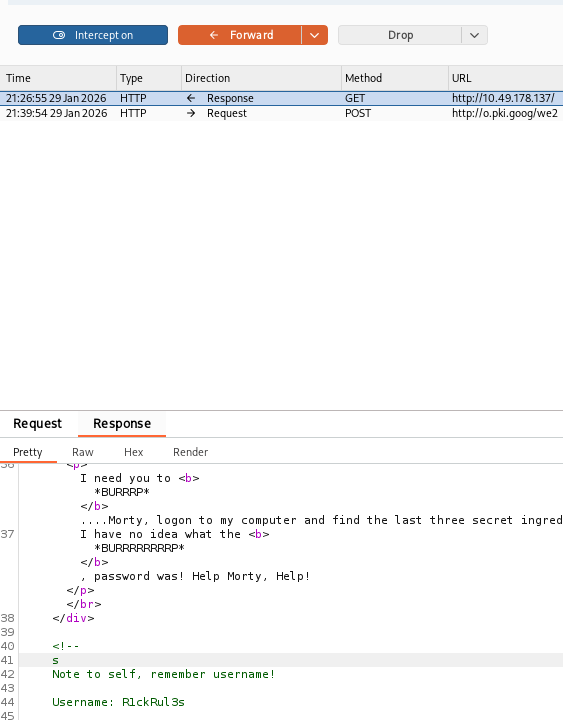Open the Forward dropdown arrow
This screenshot has height=720, width=563.
(x=315, y=35)
